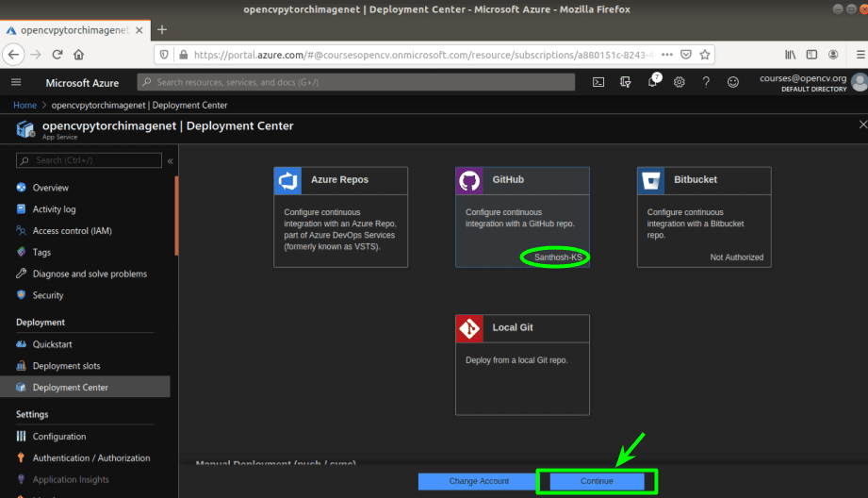Choose the Local Git deployment card
Screen dimensions: 868x498
point(522,365)
